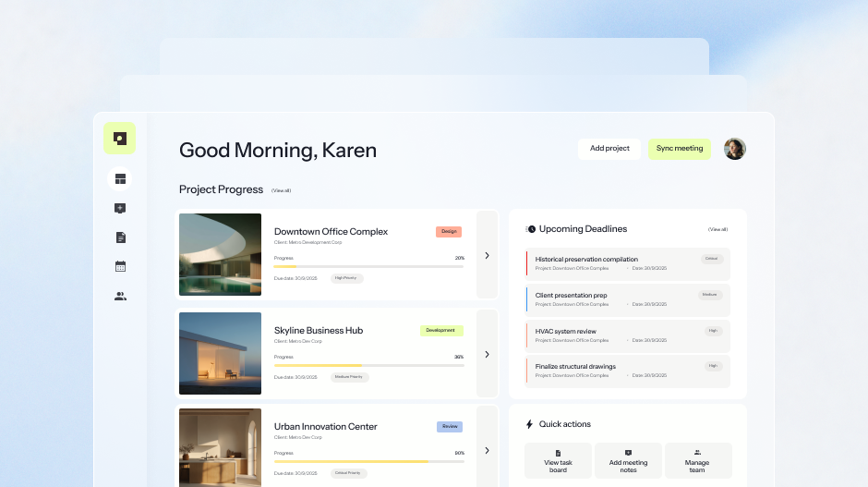Open the add-board icon in sidebar

pyautogui.click(x=120, y=208)
